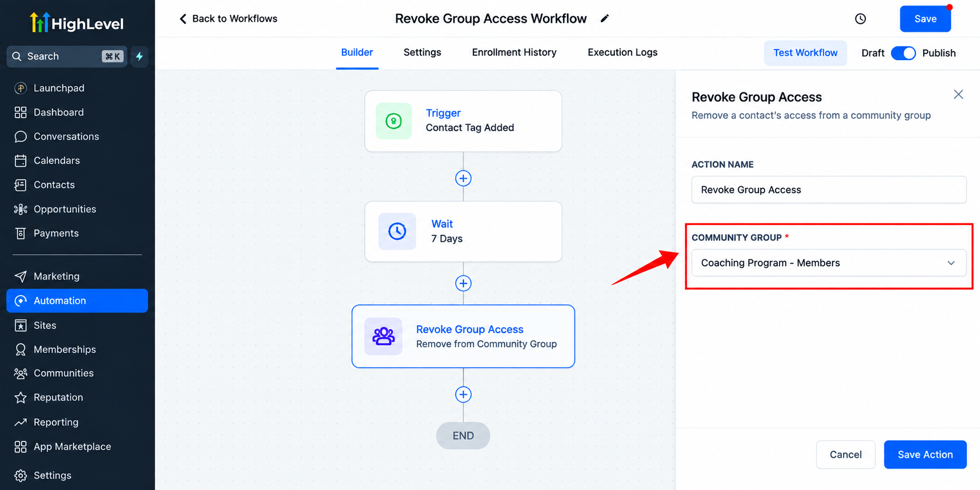Add a step below Revoke Group Access

click(463, 394)
